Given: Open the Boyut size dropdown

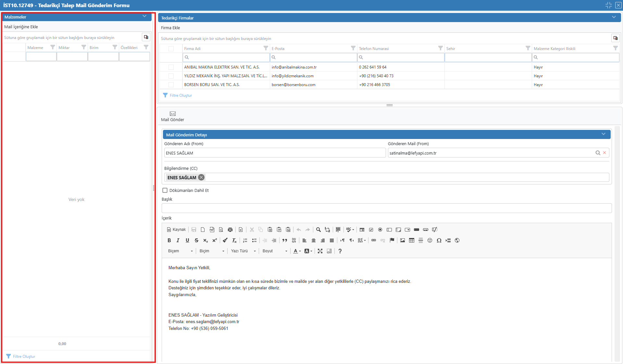Looking at the screenshot, I should [x=275, y=251].
